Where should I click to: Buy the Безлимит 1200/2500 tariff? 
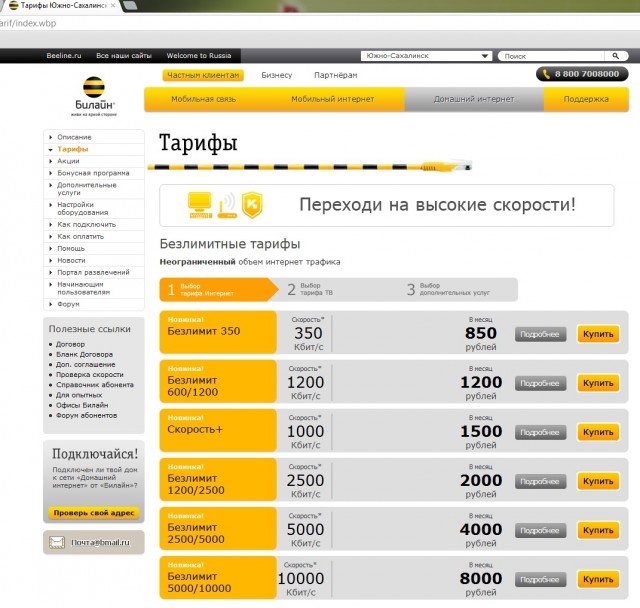point(598,481)
